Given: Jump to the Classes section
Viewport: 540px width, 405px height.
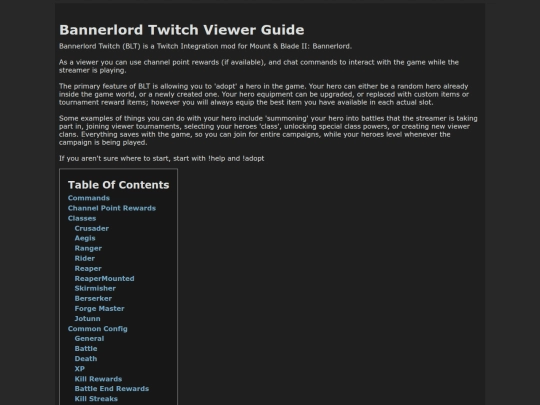Looking at the screenshot, I should [82, 218].
